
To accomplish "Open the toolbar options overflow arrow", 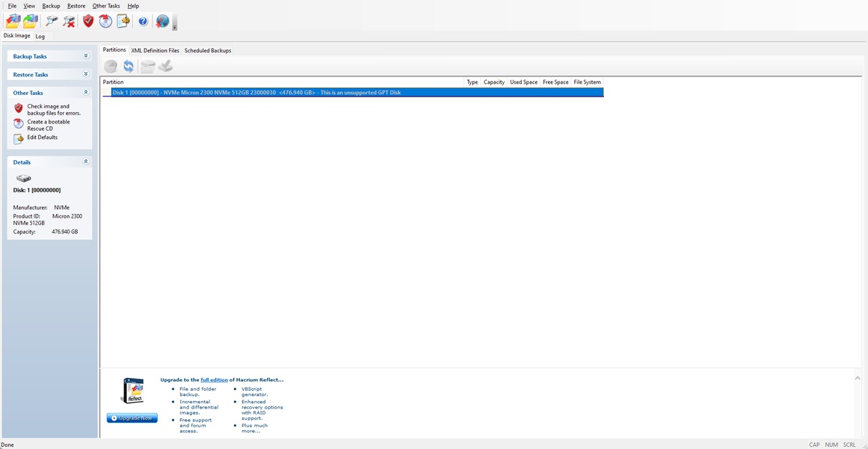I will (x=175, y=27).
